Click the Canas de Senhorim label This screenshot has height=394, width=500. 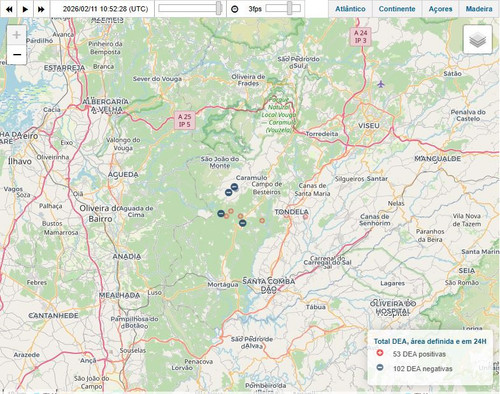(x=375, y=220)
